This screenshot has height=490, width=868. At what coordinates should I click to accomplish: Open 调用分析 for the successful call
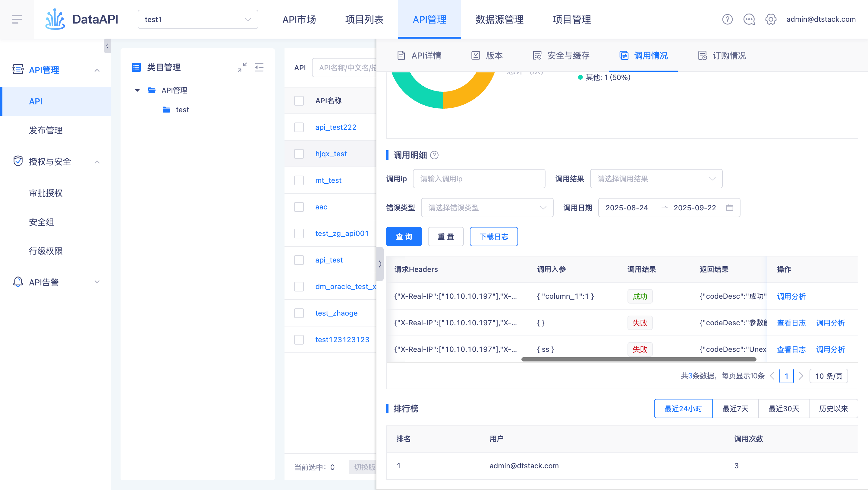click(791, 296)
